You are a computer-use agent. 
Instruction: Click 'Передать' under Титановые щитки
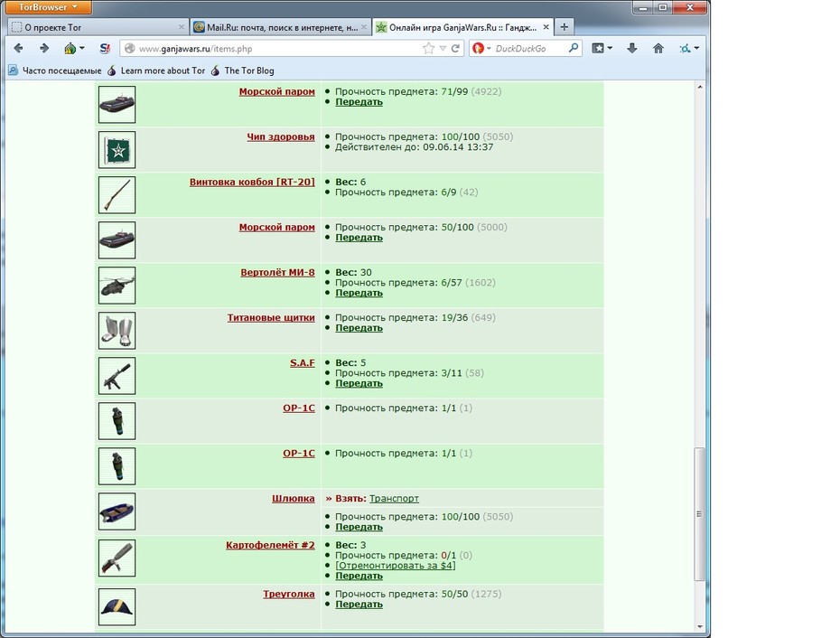pyautogui.click(x=359, y=327)
